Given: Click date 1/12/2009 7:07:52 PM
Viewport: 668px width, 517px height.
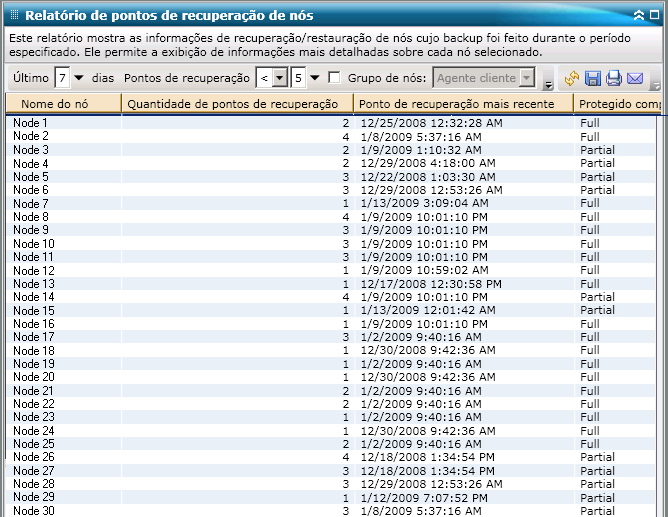Looking at the screenshot, I should [424, 497].
